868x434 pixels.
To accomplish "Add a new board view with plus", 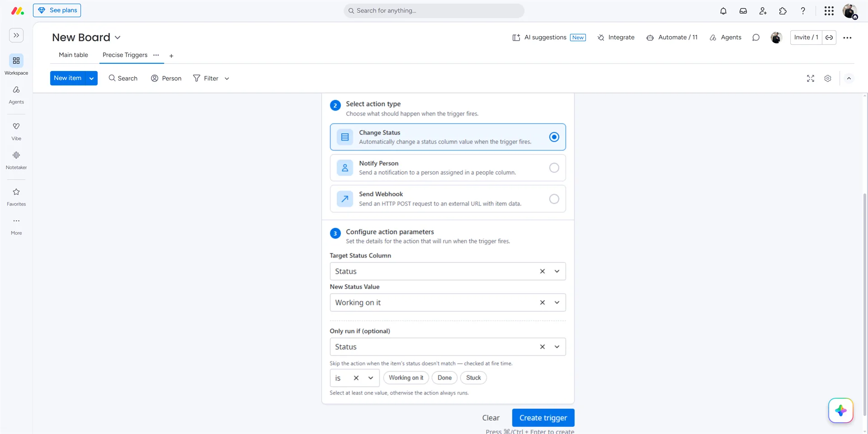I will (x=171, y=56).
